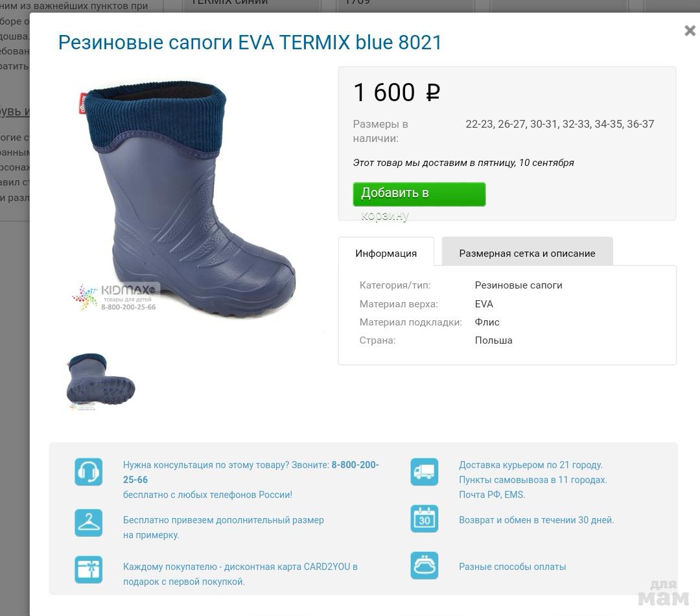The height and width of the screenshot is (616, 700).
Task: Click the hanger fitting icon
Action: (x=88, y=523)
